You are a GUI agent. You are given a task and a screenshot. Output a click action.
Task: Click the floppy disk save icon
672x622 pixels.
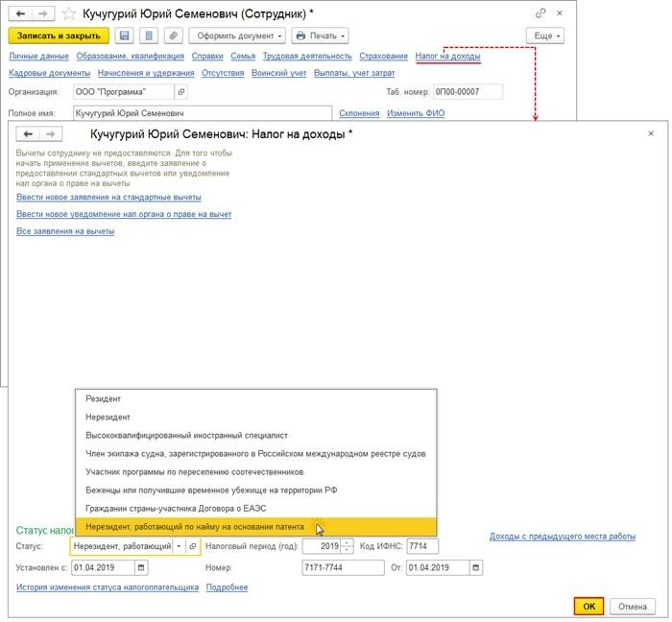pos(124,36)
